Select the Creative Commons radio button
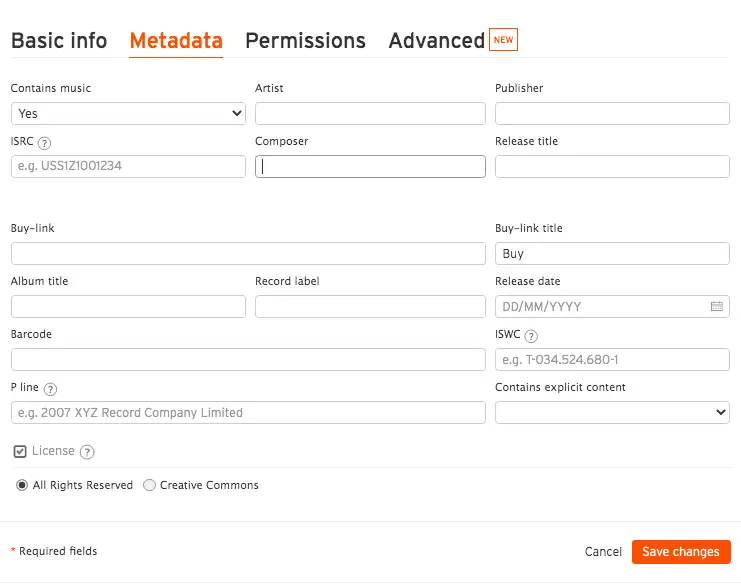The image size is (741, 588). 150,485
